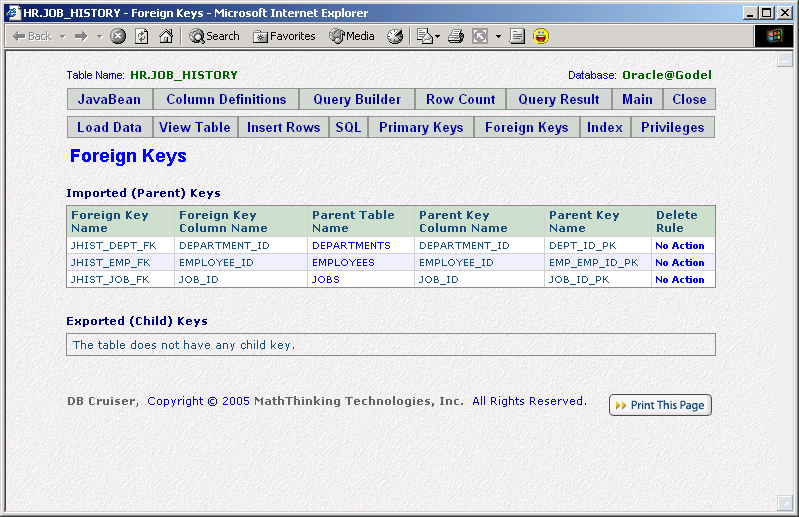Click the HR.JOB_HISTORY table name text
799x517 pixels.
[184, 75]
